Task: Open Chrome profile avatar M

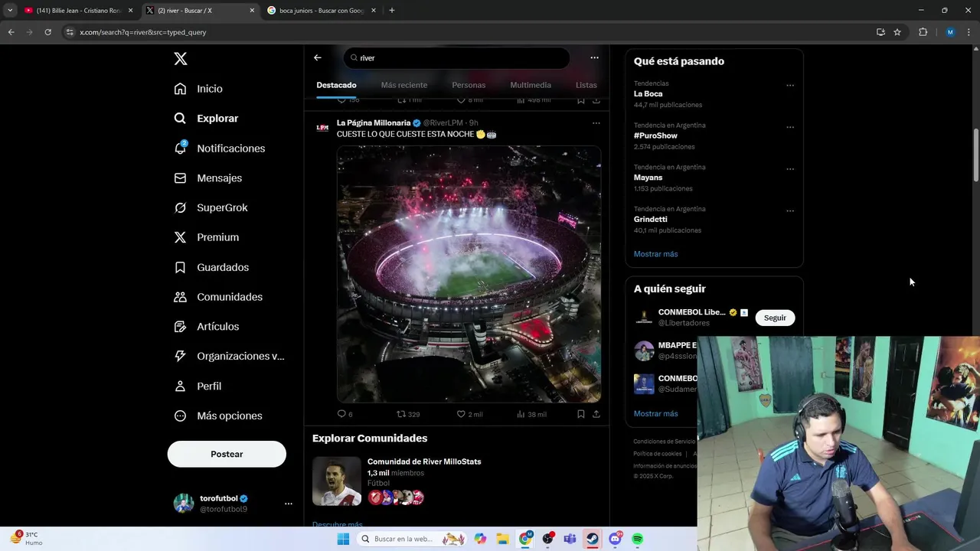Action: coord(950,32)
